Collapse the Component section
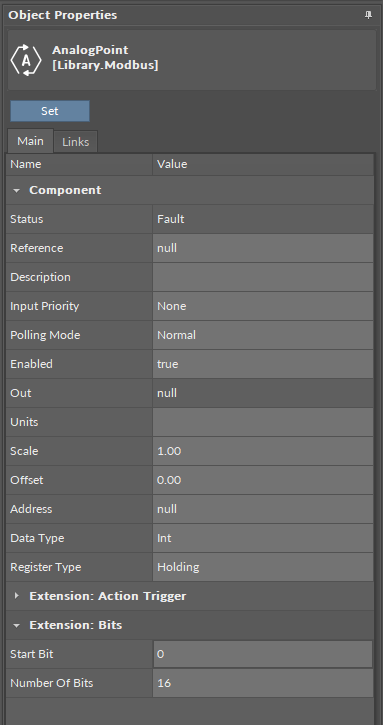This screenshot has height=725, width=383. 17,190
